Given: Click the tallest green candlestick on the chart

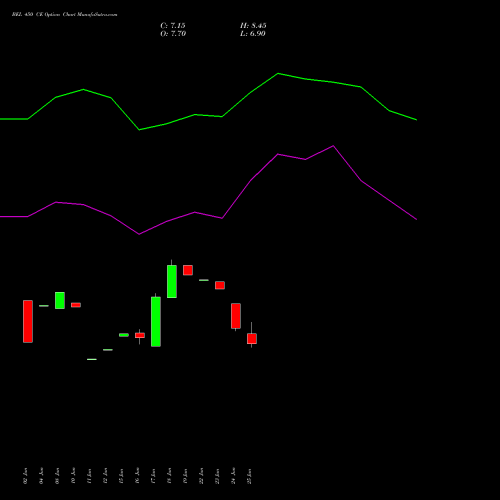Looking at the screenshot, I should 156,322.
